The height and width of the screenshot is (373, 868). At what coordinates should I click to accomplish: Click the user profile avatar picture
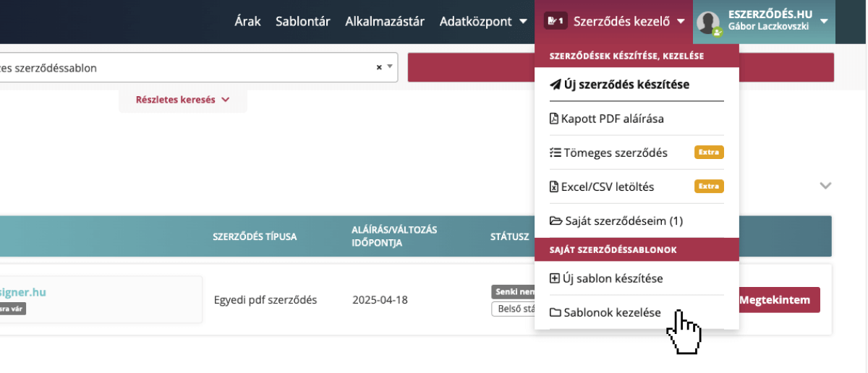click(708, 22)
